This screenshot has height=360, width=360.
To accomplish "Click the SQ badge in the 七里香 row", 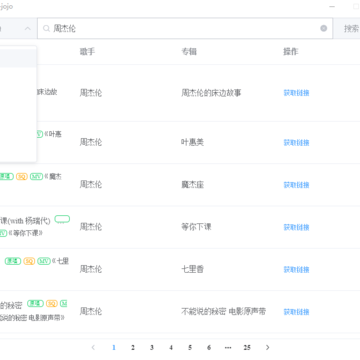I will [29, 261].
